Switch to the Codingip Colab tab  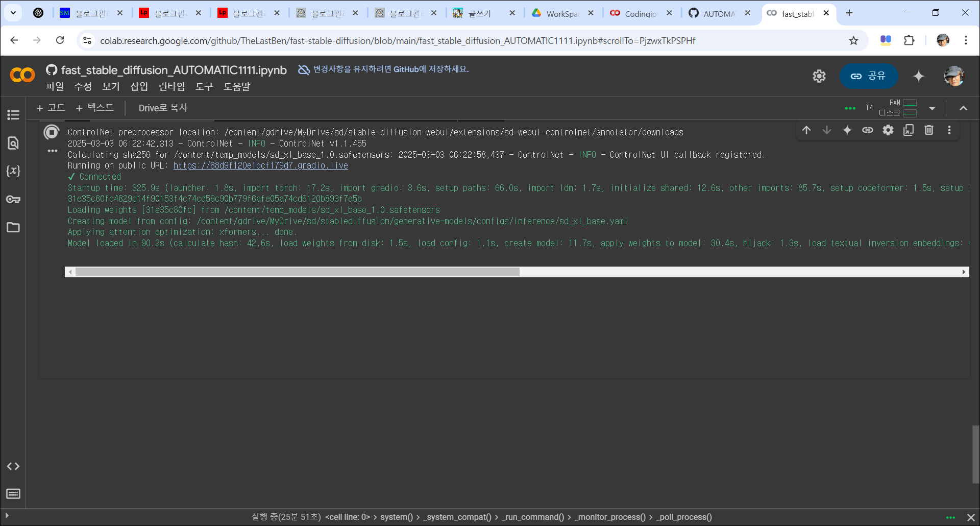642,13
